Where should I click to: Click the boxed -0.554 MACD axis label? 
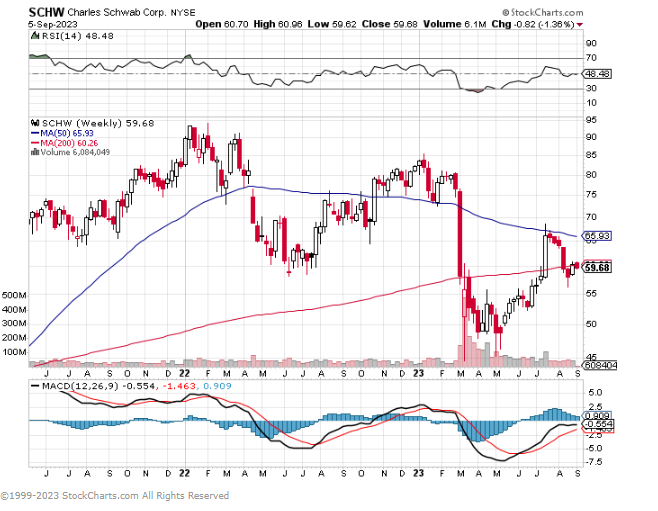point(599,424)
